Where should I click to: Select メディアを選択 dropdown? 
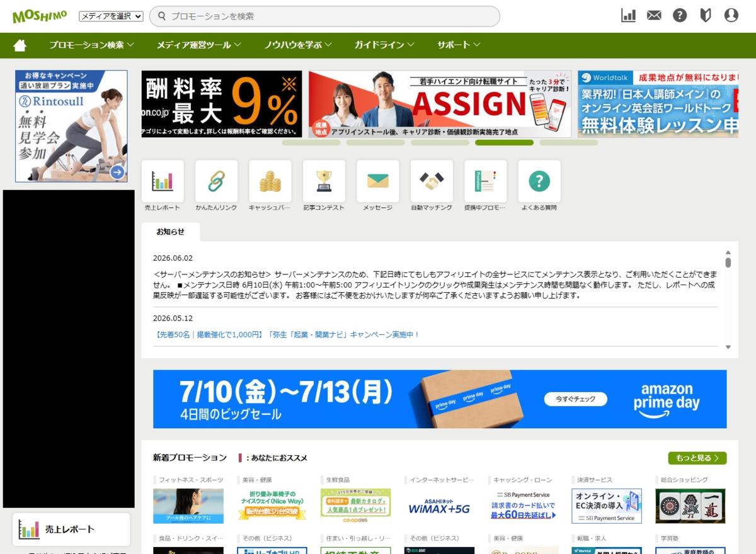(x=111, y=16)
